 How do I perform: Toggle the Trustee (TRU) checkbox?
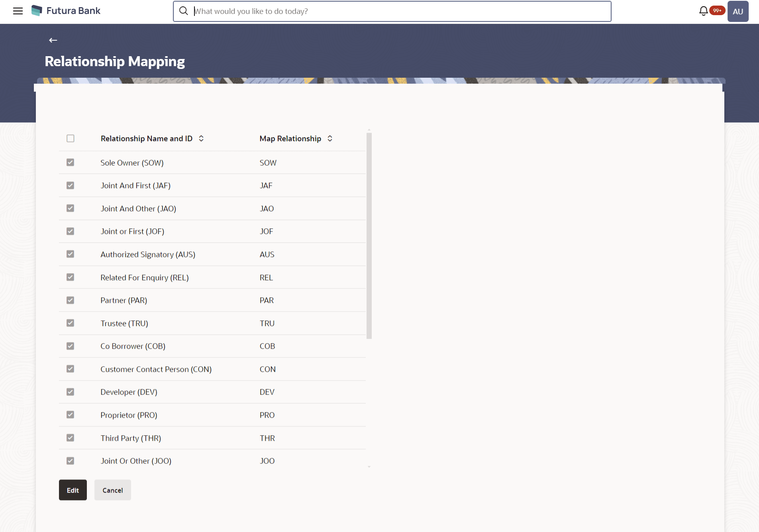pyautogui.click(x=71, y=323)
